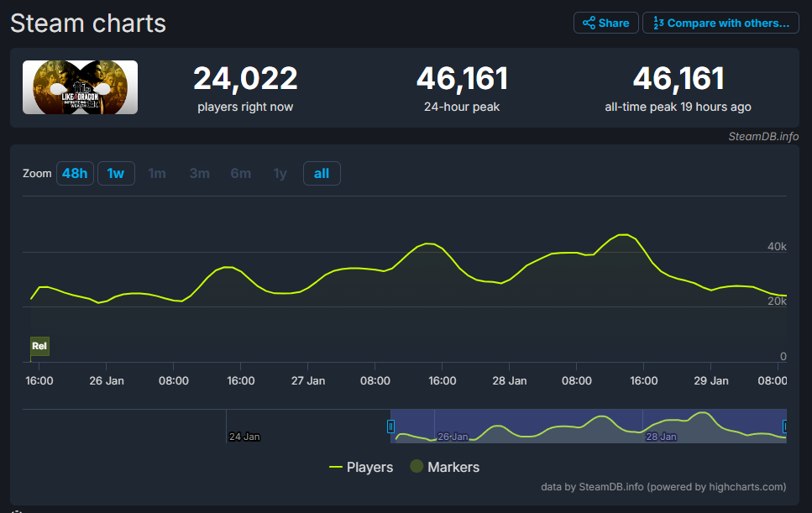Click the 28 Jan axis label
812x513 pixels.
coord(510,380)
